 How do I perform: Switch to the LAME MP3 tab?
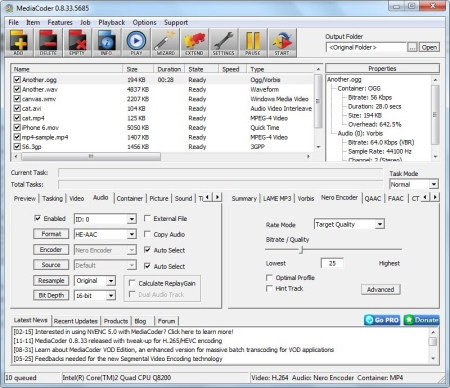[x=277, y=198]
